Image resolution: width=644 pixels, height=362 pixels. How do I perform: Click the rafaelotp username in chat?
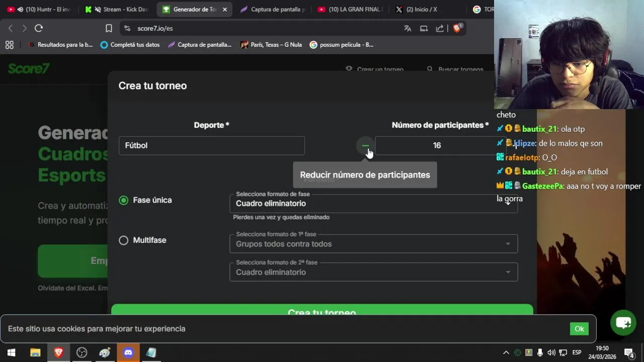pyautogui.click(x=522, y=157)
